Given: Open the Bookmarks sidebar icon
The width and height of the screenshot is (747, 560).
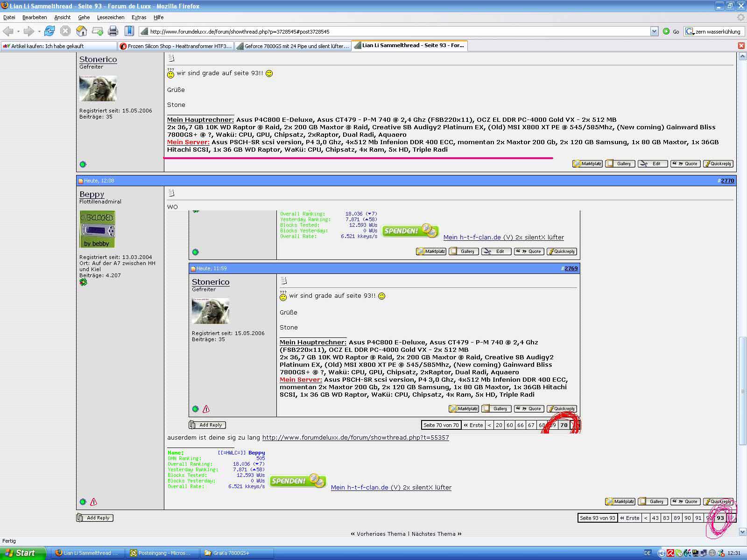Looking at the screenshot, I should click(129, 31).
